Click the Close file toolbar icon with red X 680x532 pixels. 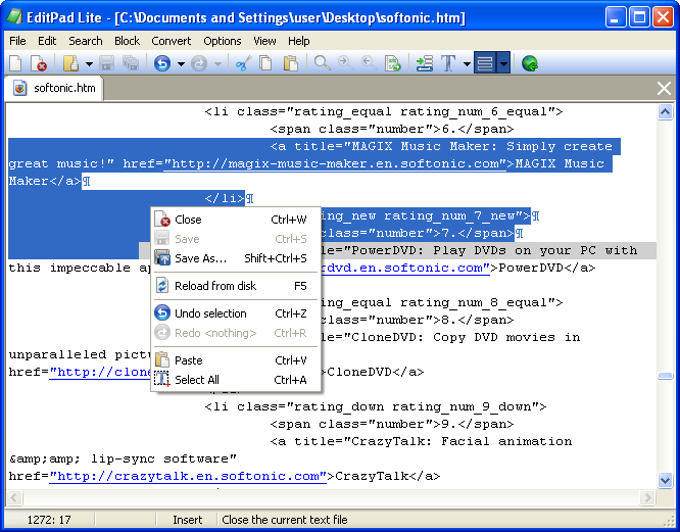point(39,64)
